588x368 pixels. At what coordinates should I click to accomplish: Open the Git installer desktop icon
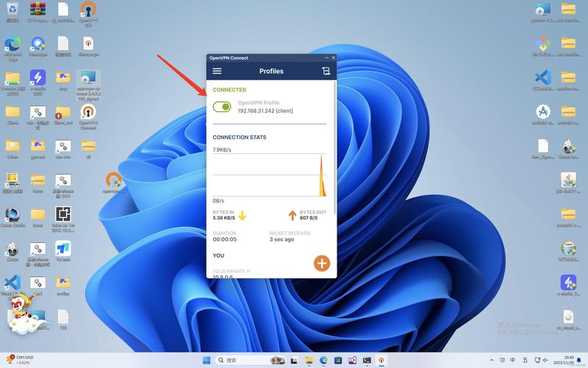point(543,46)
